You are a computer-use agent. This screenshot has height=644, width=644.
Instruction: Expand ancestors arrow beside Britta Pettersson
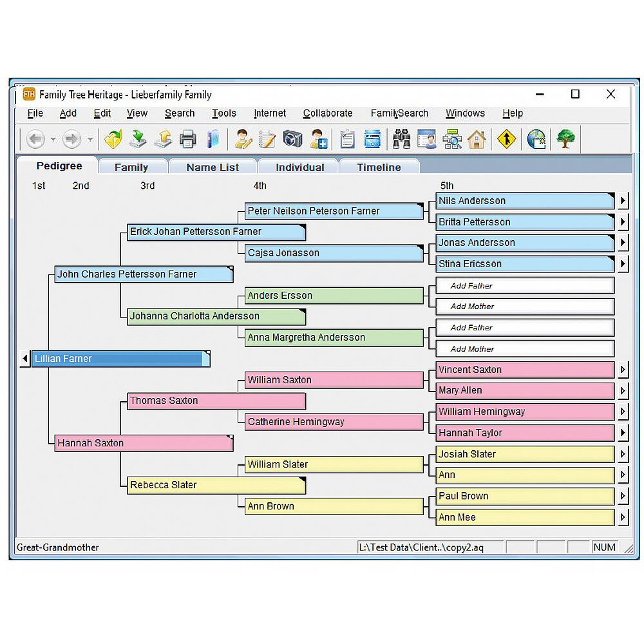[623, 222]
